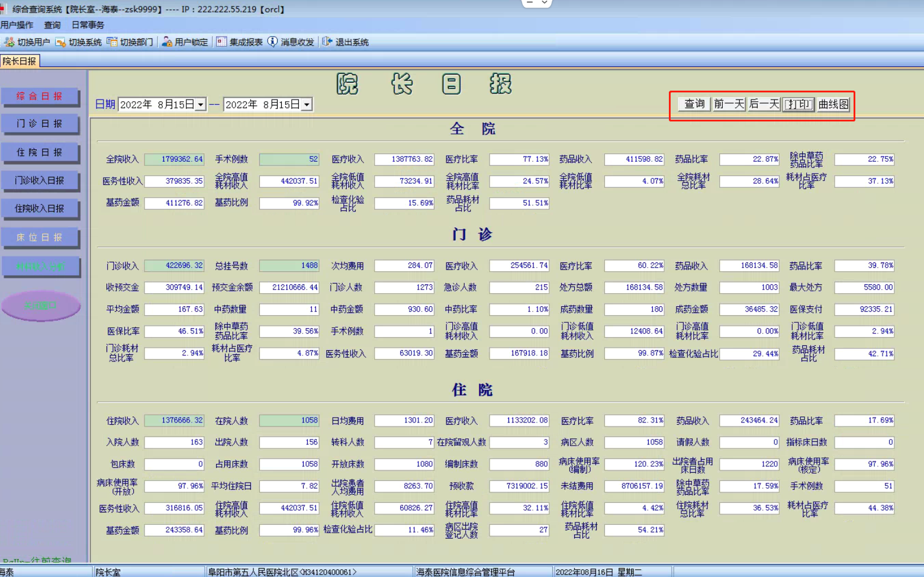The height and width of the screenshot is (577, 924).
Task: Click the 住院收入 field showing 1376666.32
Action: [x=174, y=421]
